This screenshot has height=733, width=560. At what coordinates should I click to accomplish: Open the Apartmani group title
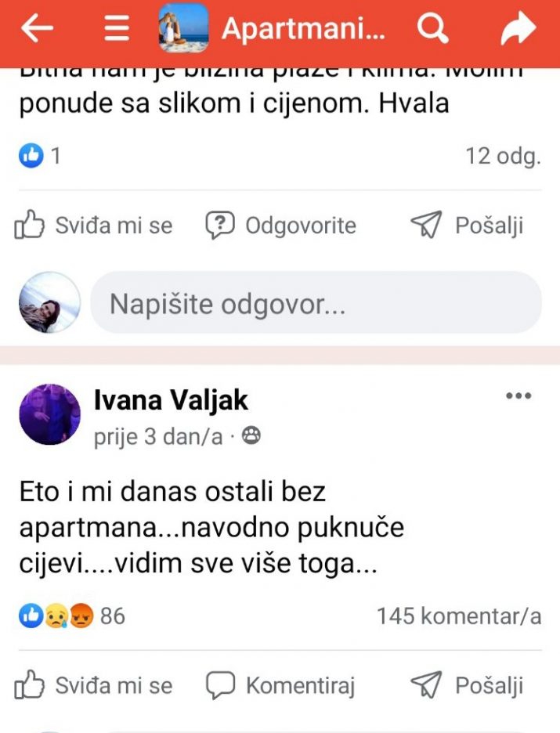pyautogui.click(x=303, y=29)
